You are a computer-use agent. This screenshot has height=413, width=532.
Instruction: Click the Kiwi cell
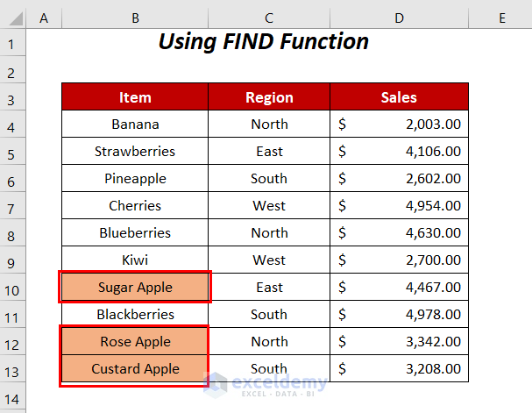pos(135,260)
